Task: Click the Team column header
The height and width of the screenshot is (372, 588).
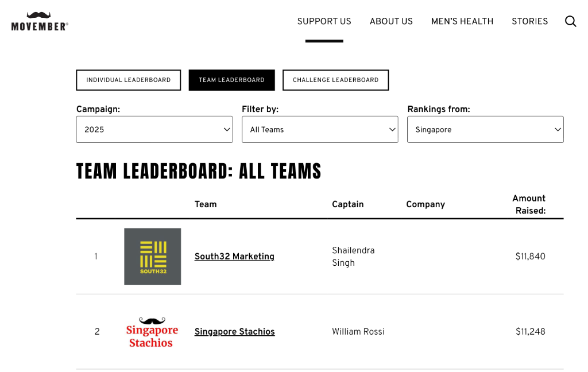Action: (x=206, y=204)
